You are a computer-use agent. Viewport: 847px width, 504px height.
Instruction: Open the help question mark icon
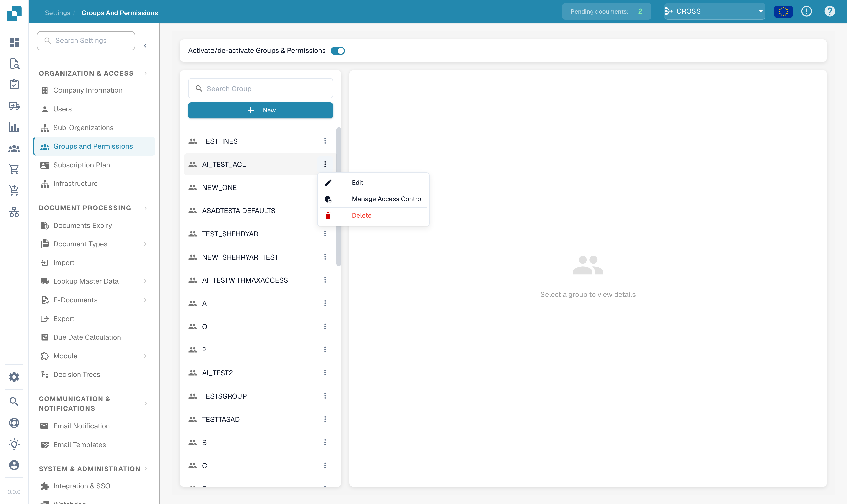click(829, 11)
